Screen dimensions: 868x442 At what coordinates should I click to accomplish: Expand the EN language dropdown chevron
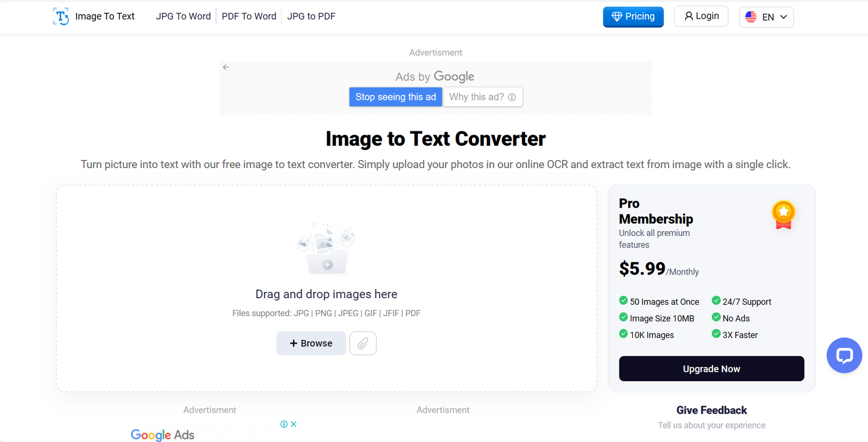click(783, 17)
